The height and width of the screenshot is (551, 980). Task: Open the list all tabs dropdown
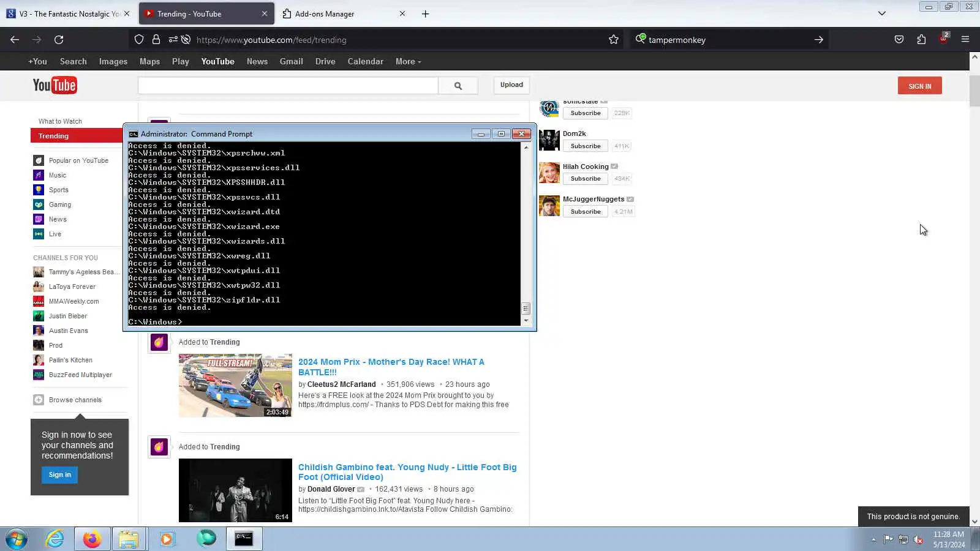[882, 13]
